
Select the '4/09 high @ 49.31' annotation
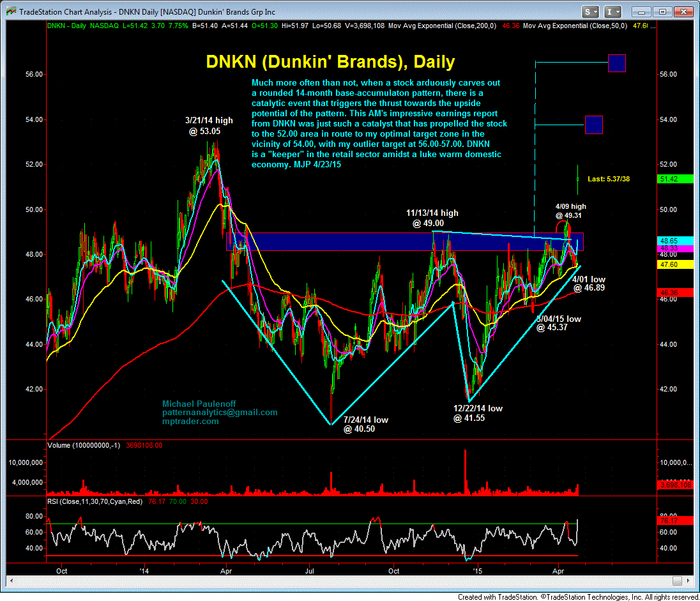(570, 211)
